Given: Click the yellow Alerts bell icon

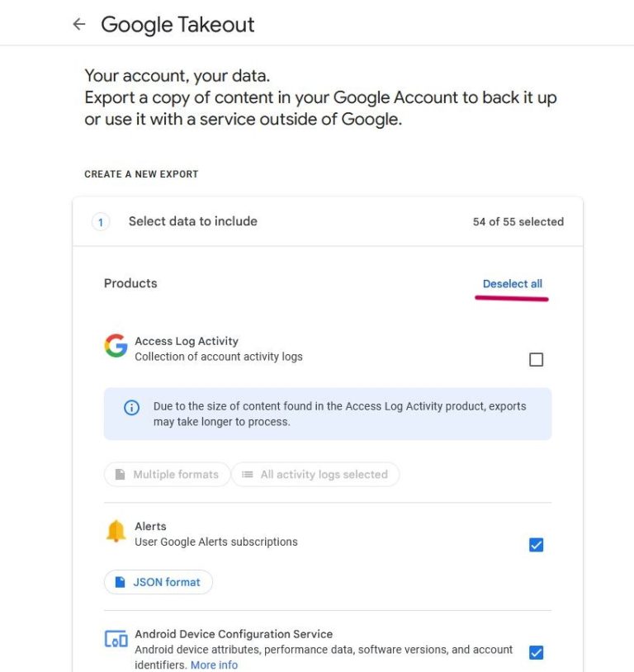Looking at the screenshot, I should [x=116, y=532].
